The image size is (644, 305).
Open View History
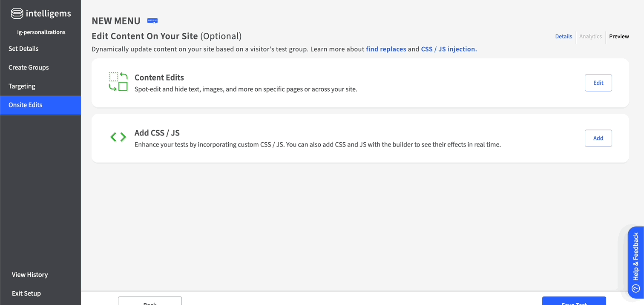pos(30,275)
